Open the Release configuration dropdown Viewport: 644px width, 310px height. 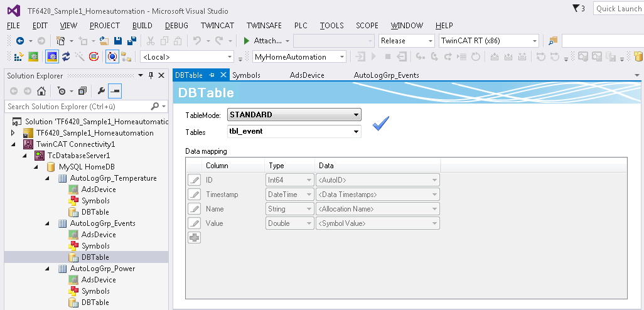pos(407,41)
